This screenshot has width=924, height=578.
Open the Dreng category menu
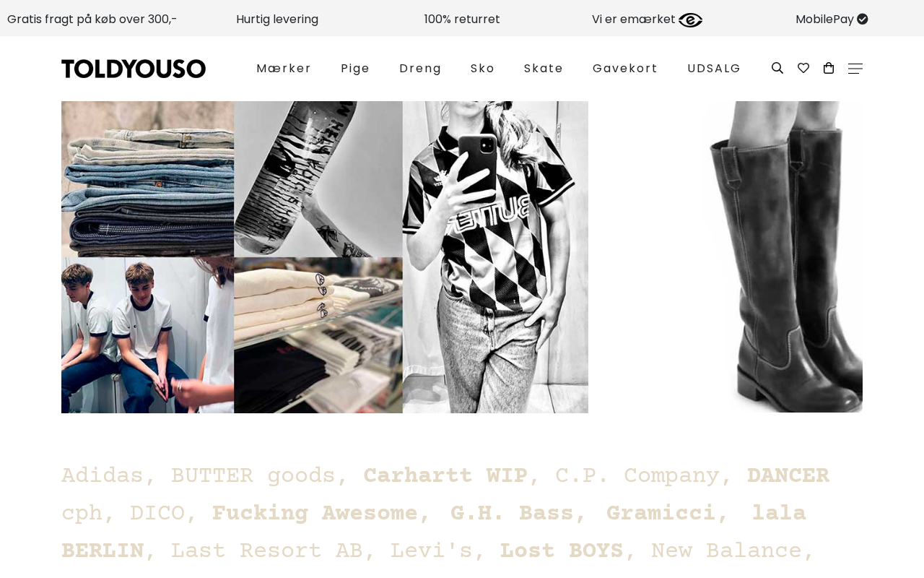pos(420,68)
